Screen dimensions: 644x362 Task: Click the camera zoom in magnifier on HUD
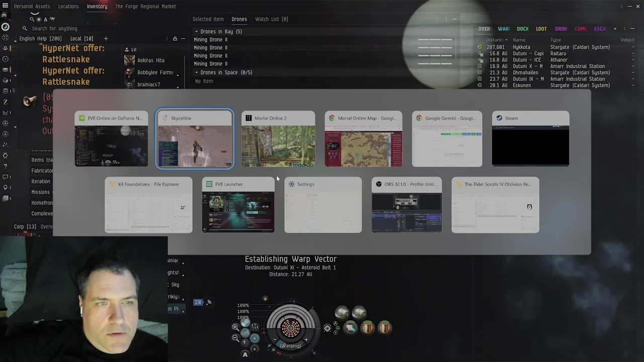235,327
